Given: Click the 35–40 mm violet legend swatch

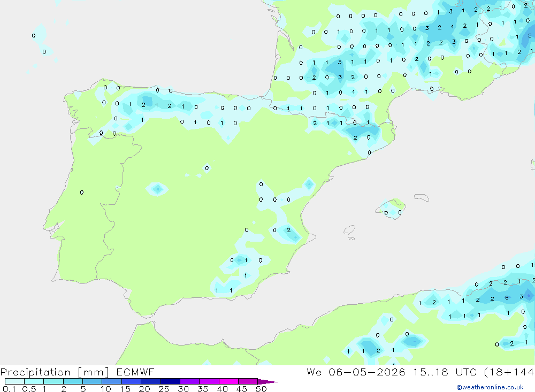Looking at the screenshot, I should point(209,381).
